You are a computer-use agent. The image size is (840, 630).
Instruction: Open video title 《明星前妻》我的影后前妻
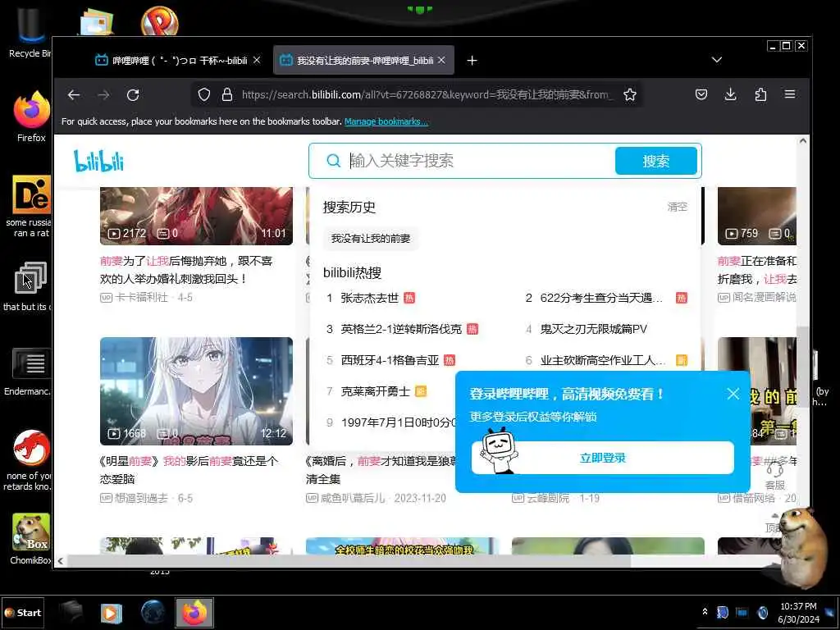coord(189,470)
